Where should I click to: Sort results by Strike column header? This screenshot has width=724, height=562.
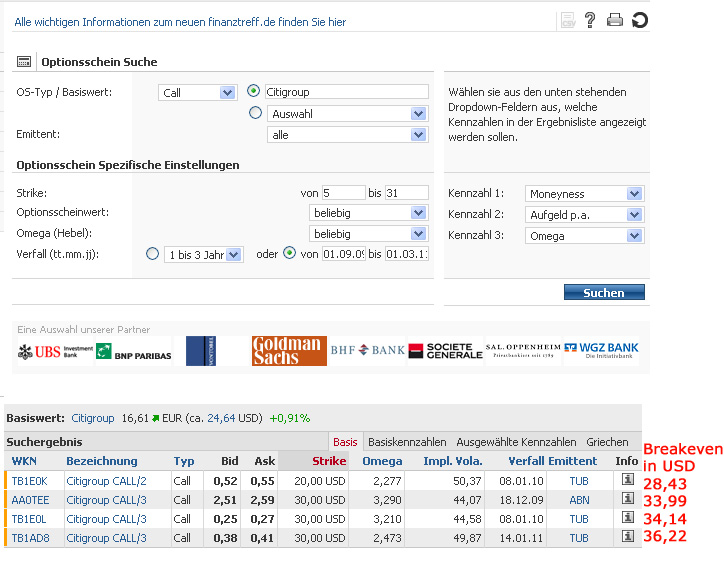329,461
